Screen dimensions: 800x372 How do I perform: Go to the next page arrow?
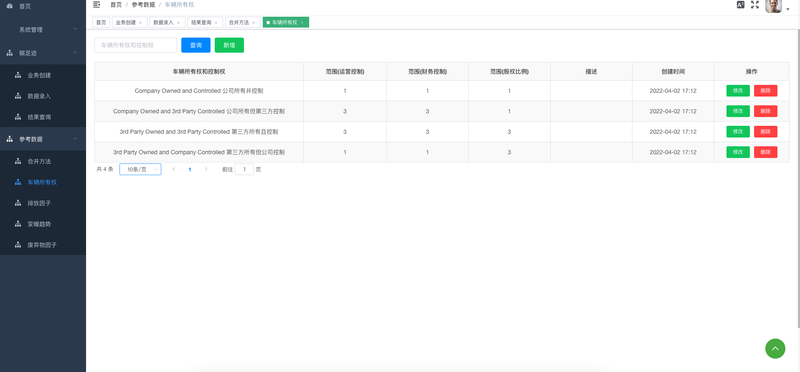[206, 169]
